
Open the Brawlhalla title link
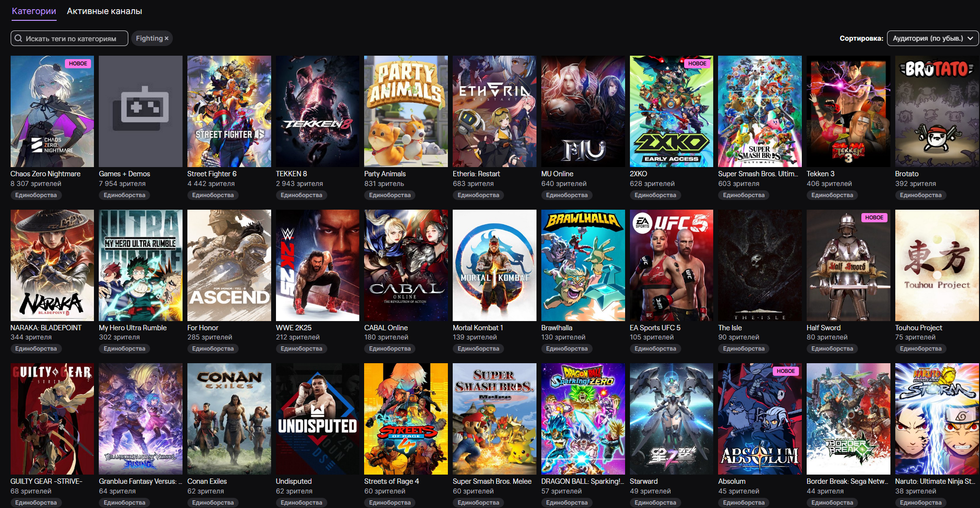(x=557, y=328)
